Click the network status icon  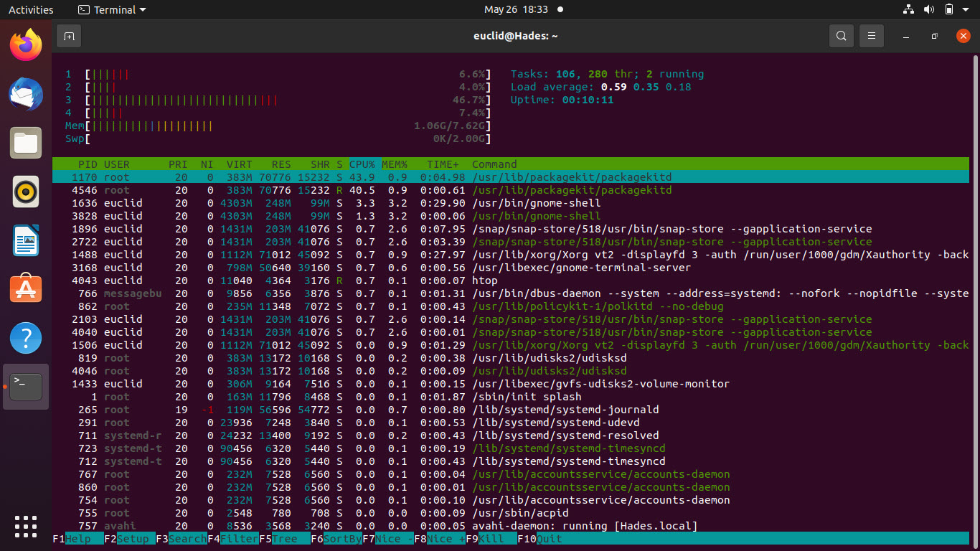click(x=908, y=10)
